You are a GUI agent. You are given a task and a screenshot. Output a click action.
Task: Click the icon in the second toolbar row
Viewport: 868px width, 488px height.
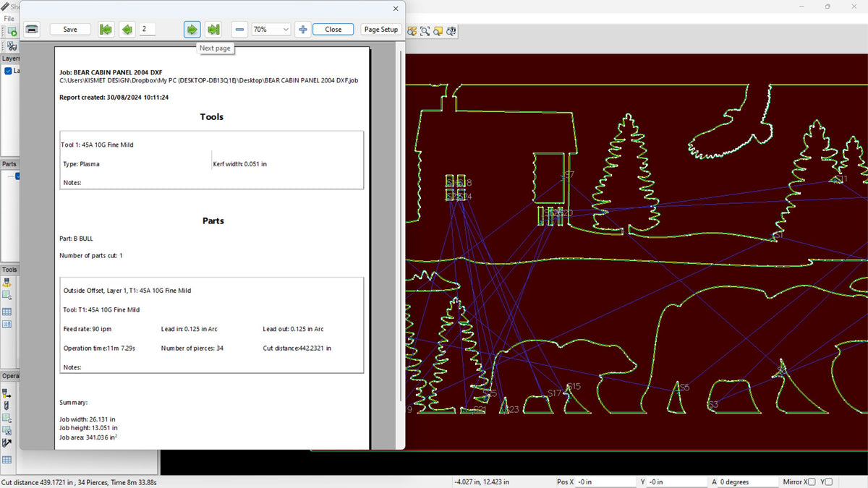[12, 46]
